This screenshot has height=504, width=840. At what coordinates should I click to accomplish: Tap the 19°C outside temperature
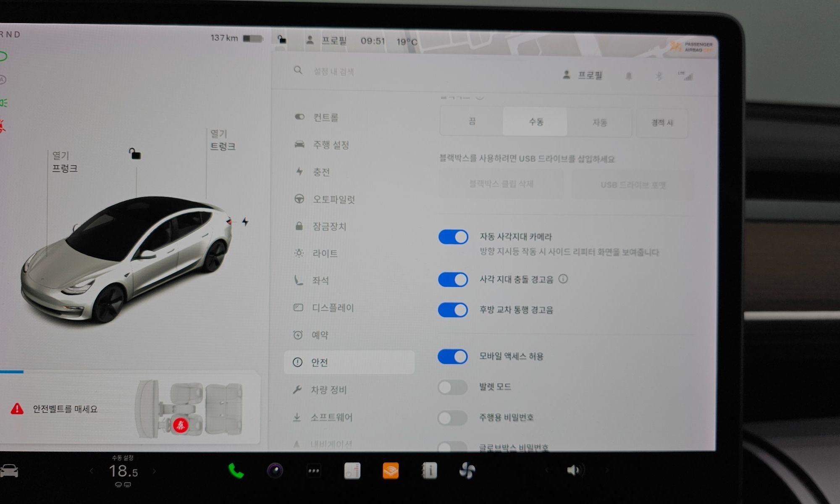click(x=407, y=42)
